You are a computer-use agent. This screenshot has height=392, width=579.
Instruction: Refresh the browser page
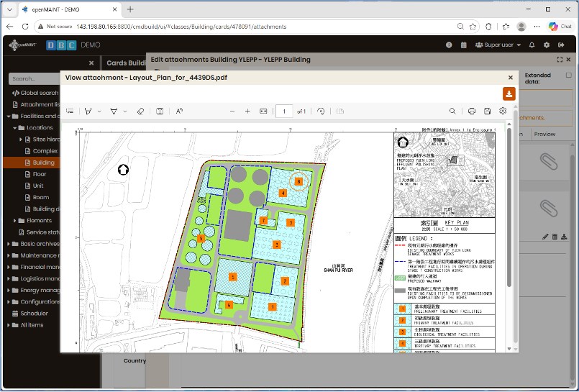(x=25, y=27)
